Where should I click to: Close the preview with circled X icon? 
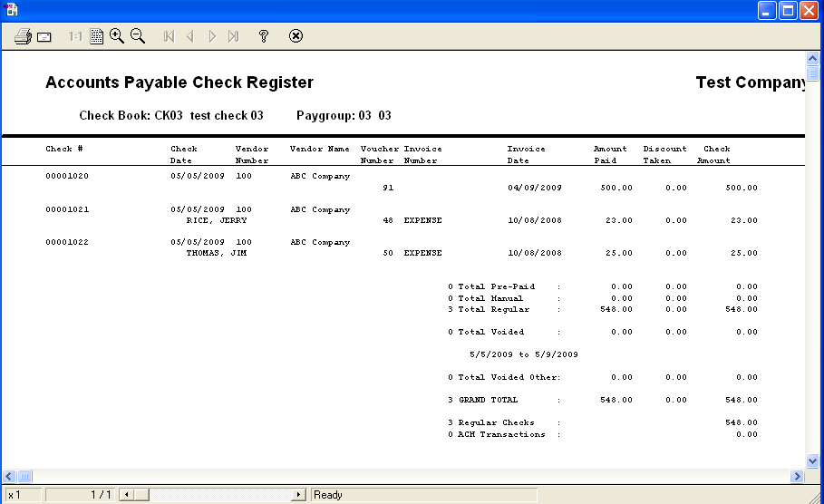pos(296,36)
